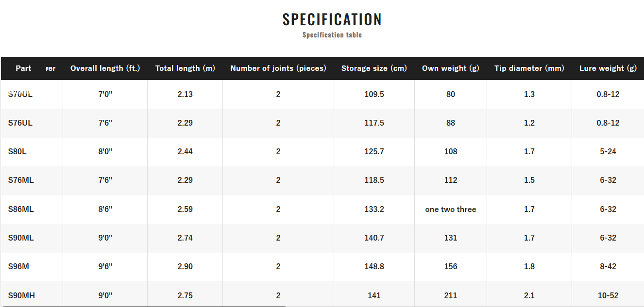644x307 pixels.
Task: Click the Lure weight (g) column header
Action: [608, 68]
